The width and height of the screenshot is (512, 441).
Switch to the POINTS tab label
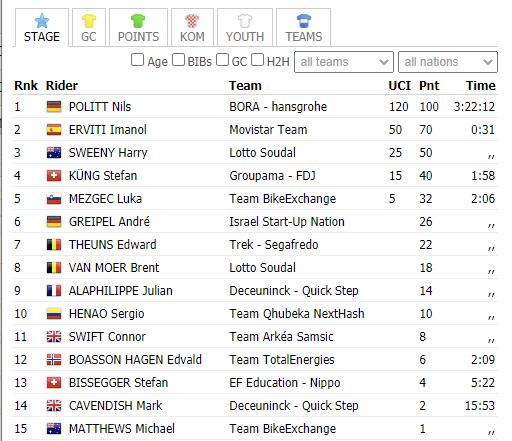pyautogui.click(x=138, y=37)
